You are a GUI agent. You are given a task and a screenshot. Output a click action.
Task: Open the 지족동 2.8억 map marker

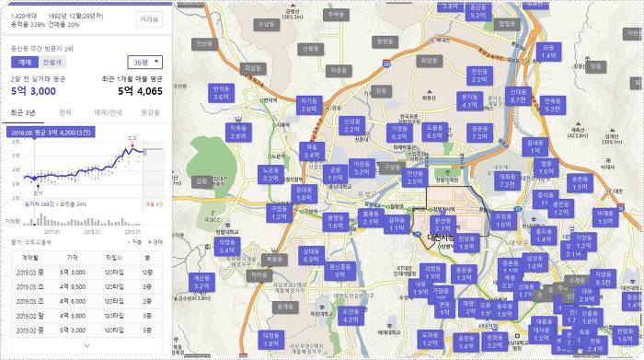point(238,133)
